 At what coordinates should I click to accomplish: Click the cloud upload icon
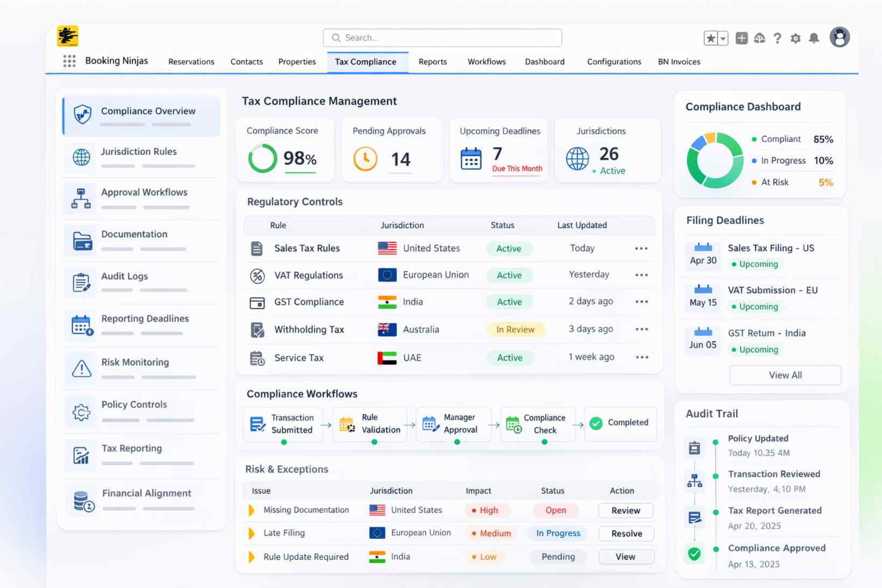tap(759, 38)
